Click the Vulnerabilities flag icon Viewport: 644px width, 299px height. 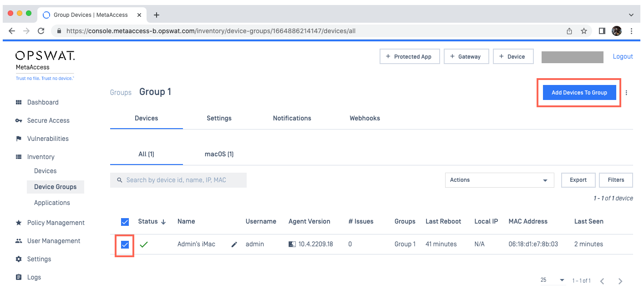tap(19, 139)
